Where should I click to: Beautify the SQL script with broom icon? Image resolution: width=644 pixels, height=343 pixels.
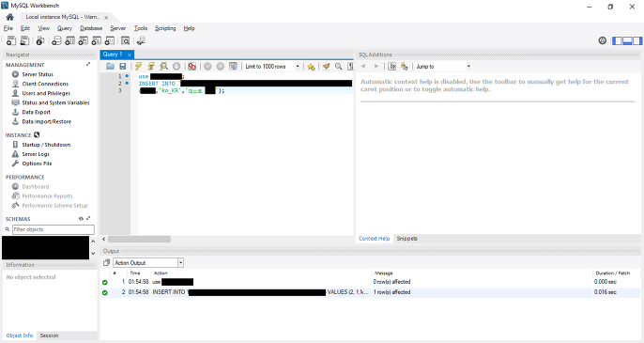click(x=326, y=66)
